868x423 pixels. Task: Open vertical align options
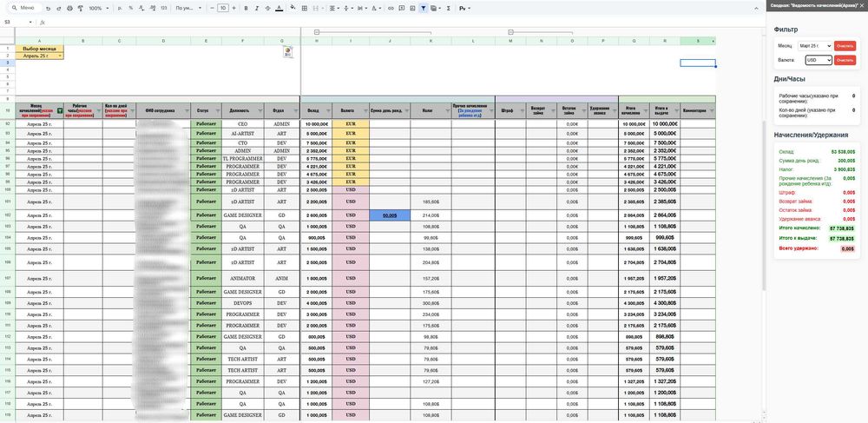348,9
